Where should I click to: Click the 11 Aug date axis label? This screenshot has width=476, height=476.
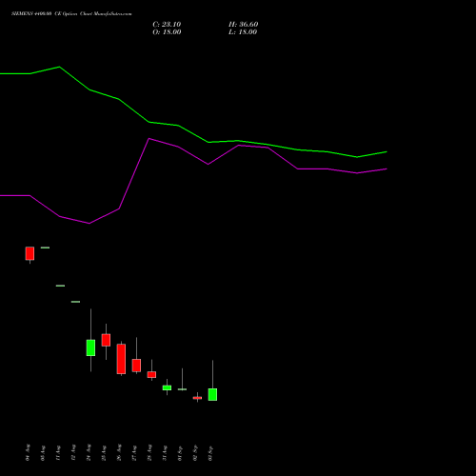coord(58,452)
